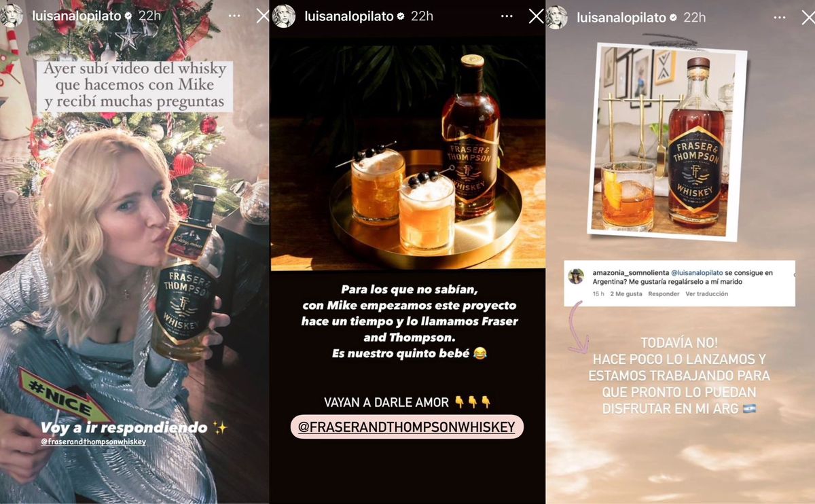Click 'Ver traducción' on the comment
The width and height of the screenshot is (815, 504).
(x=706, y=293)
